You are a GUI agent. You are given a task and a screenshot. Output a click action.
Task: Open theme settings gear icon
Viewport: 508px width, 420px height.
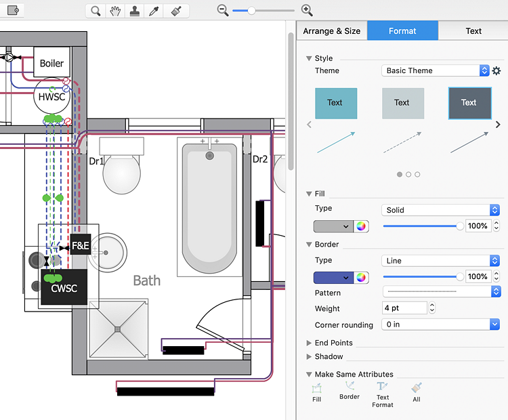pyautogui.click(x=496, y=70)
